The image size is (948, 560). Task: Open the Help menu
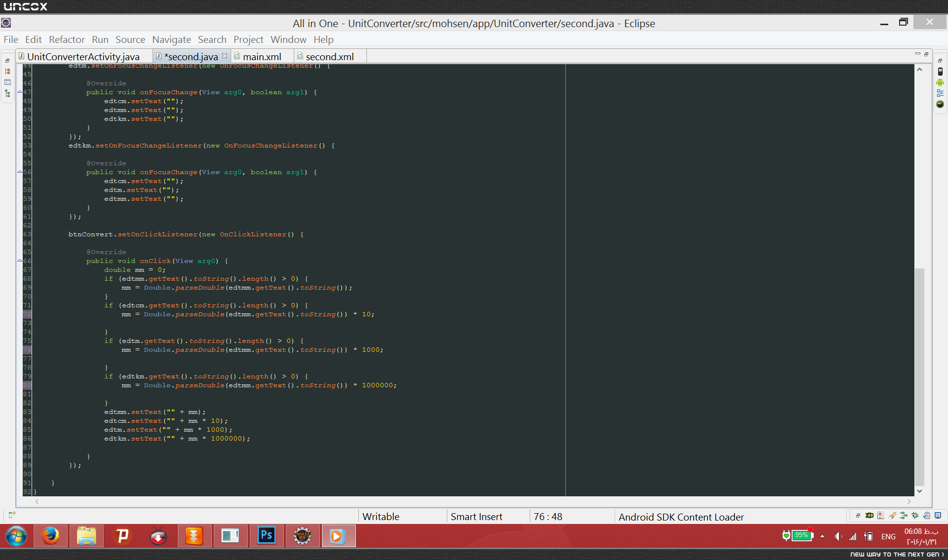click(323, 39)
